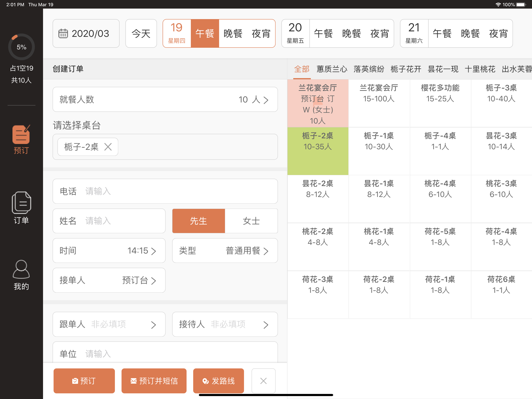532x399 pixels.
Task: Switch to the 十里桃花 area tab
Action: tap(480, 69)
